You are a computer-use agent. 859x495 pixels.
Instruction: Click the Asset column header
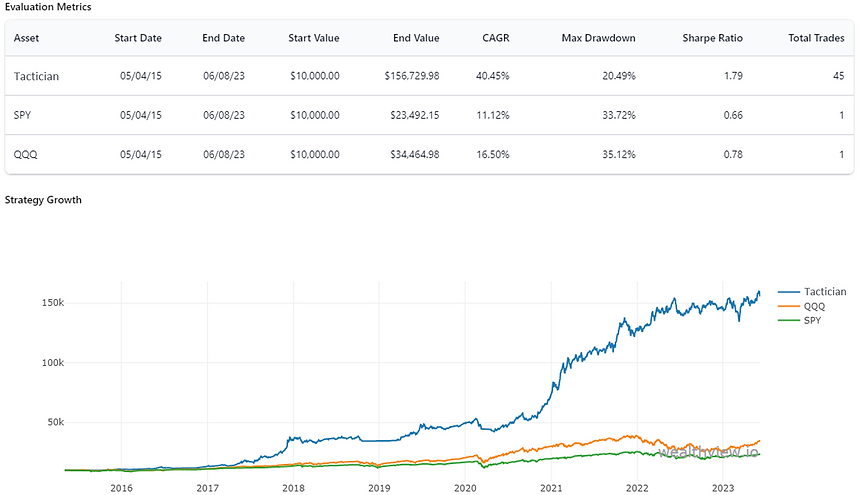coord(28,38)
